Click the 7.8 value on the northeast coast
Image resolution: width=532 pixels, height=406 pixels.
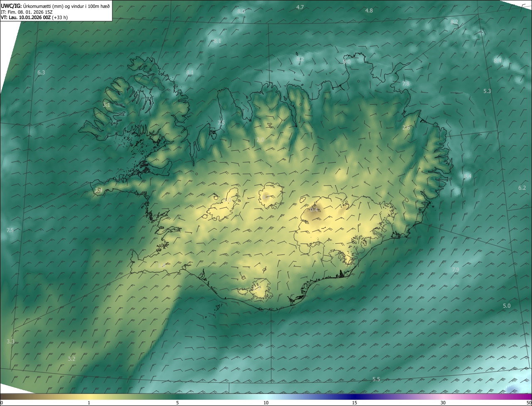point(406,84)
